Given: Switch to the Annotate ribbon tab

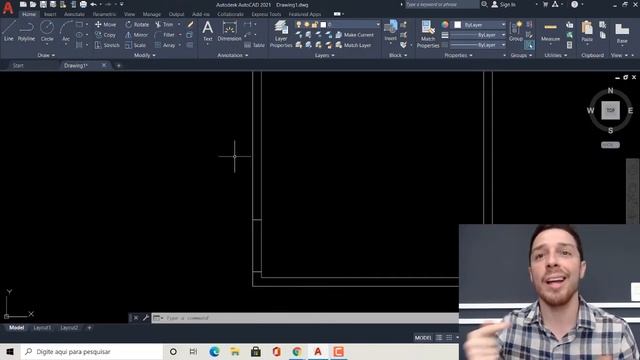Looking at the screenshot, I should (x=74, y=14).
